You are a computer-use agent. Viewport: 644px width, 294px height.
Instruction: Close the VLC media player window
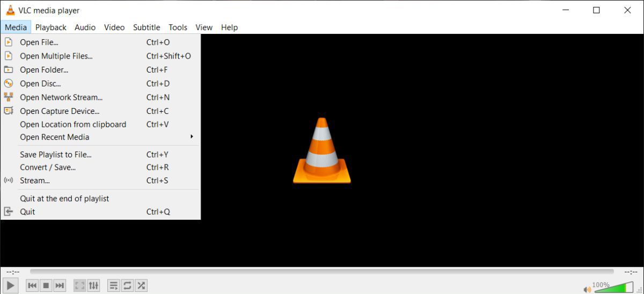pyautogui.click(x=627, y=10)
